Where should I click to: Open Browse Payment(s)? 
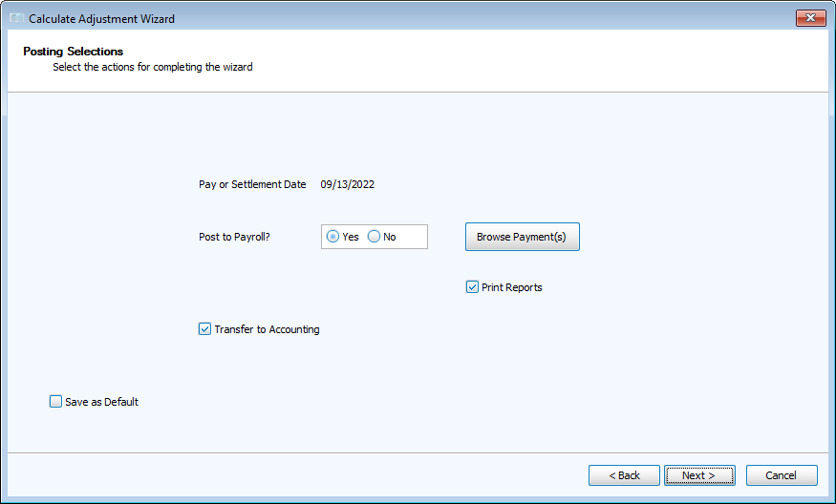[522, 237]
